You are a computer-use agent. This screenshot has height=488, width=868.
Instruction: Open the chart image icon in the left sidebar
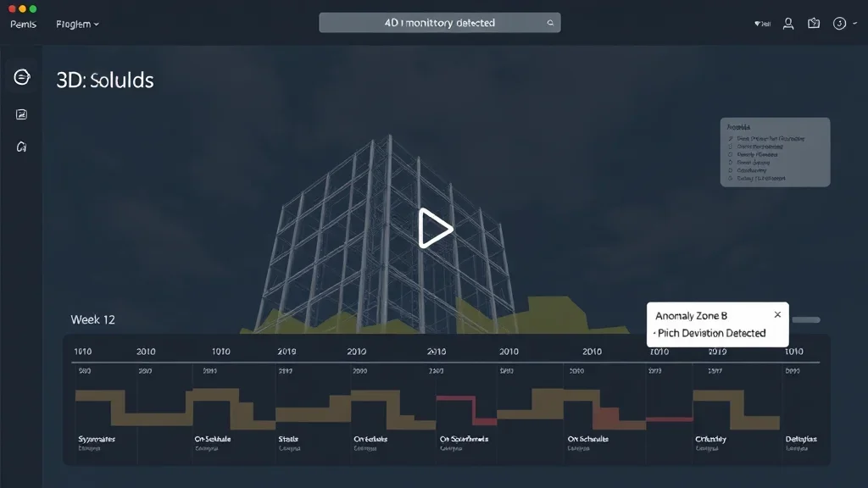click(x=21, y=114)
